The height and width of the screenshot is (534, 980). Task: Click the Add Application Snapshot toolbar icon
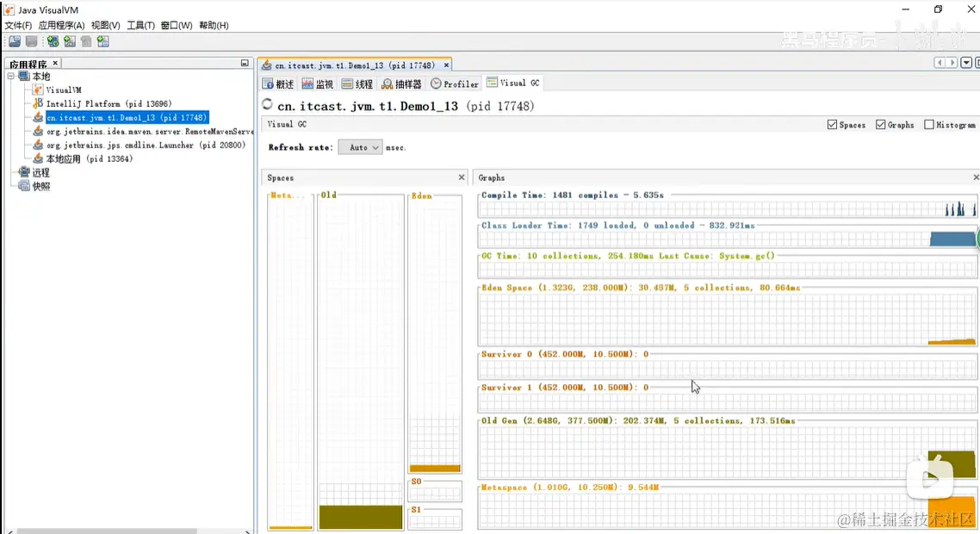pyautogui.click(x=103, y=41)
